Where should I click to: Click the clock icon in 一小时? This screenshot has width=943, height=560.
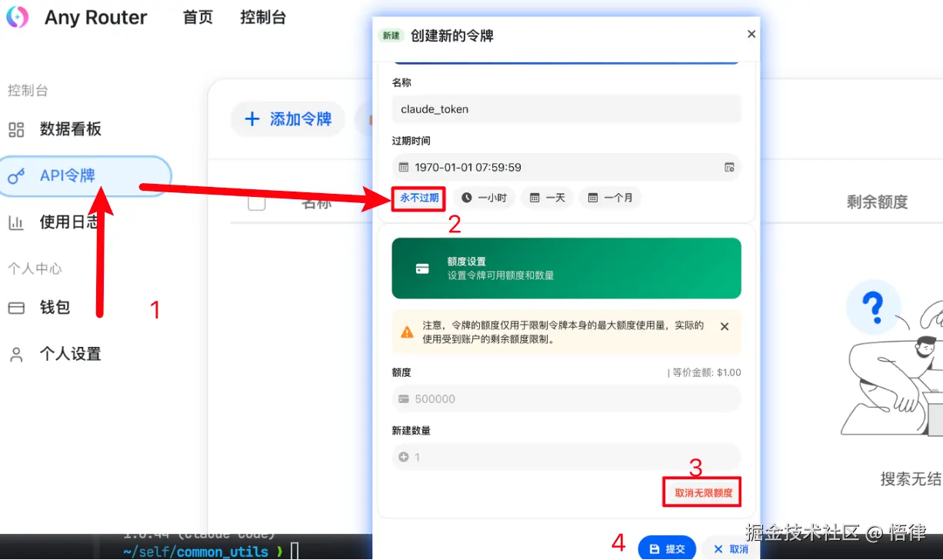(x=466, y=198)
